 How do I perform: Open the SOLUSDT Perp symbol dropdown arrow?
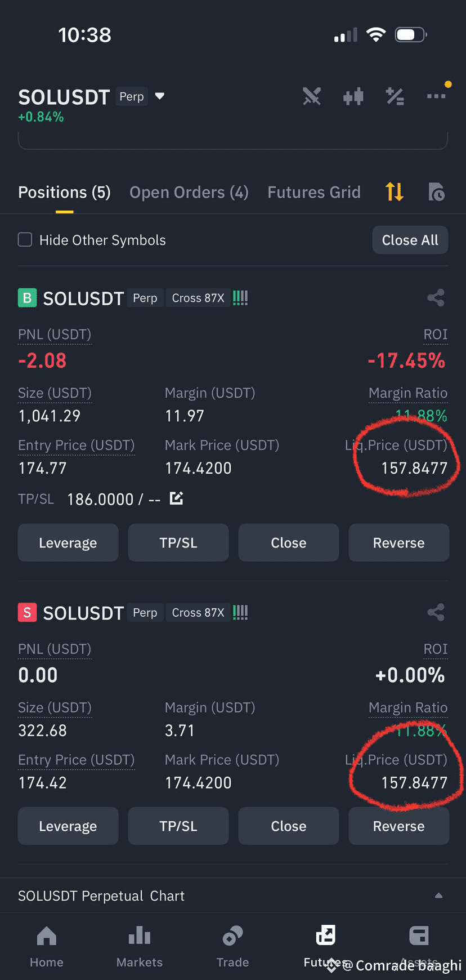(160, 96)
